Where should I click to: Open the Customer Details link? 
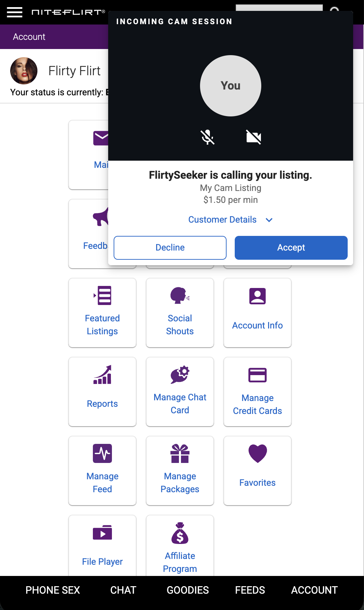point(222,220)
